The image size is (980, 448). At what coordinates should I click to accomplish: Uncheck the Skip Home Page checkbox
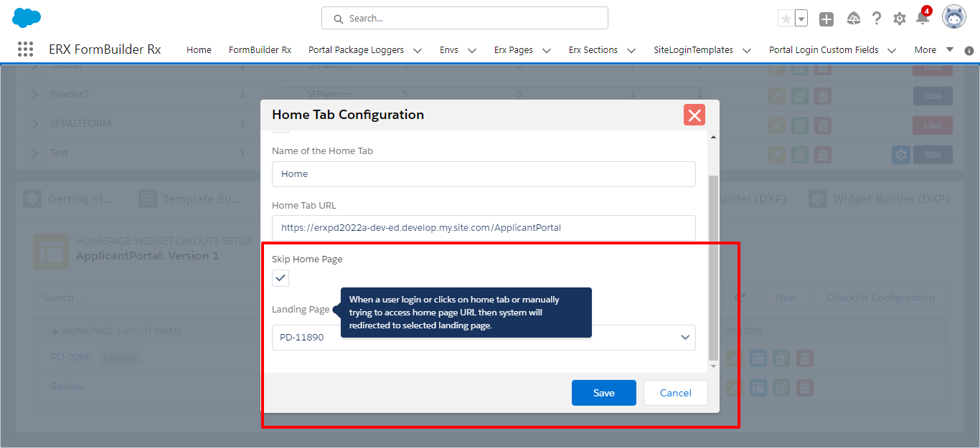tap(281, 278)
